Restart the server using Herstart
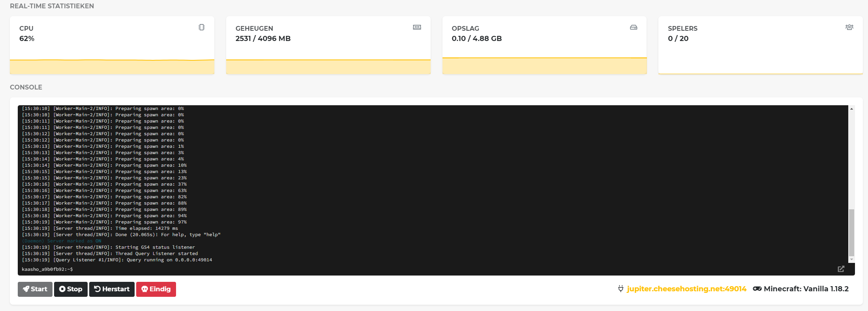The image size is (868, 311). pos(112,289)
